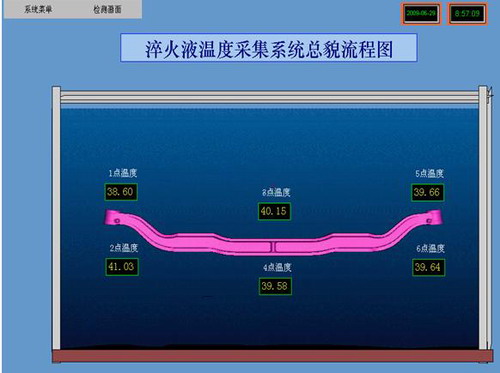Image resolution: width=500 pixels, height=373 pixels.
Task: Select the 4点温度 readout showing 39.58
Action: [x=275, y=286]
